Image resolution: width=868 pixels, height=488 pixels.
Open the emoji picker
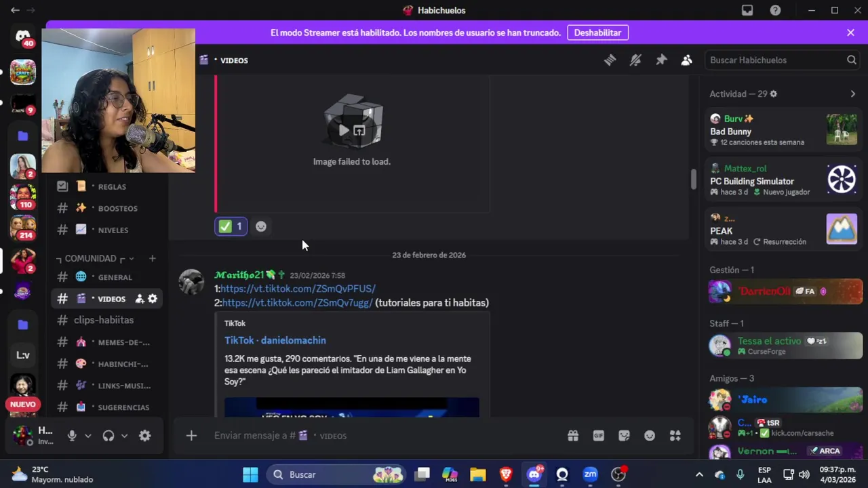pos(650,436)
